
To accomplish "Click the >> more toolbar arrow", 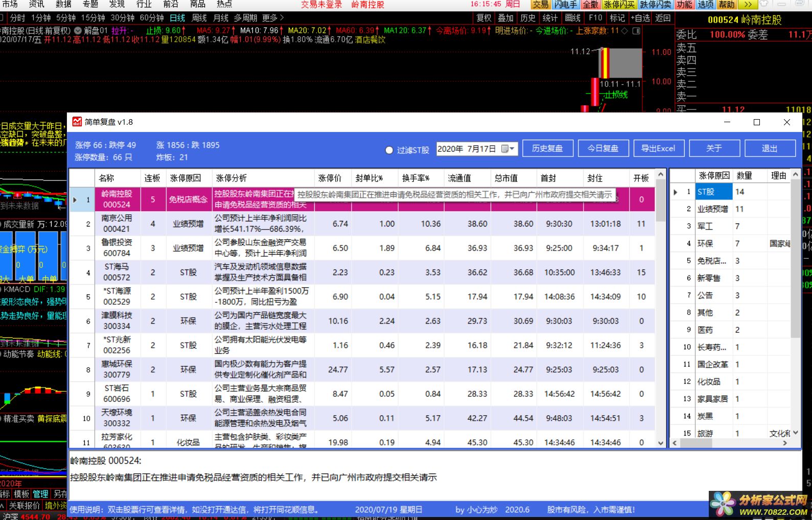I will (x=748, y=5).
